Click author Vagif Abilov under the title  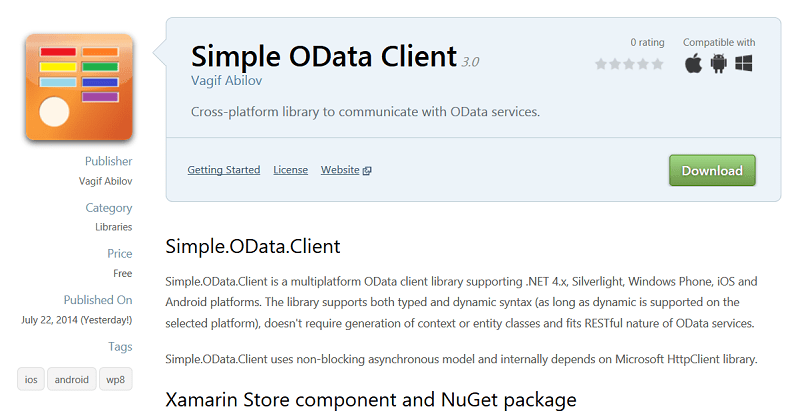[222, 79]
